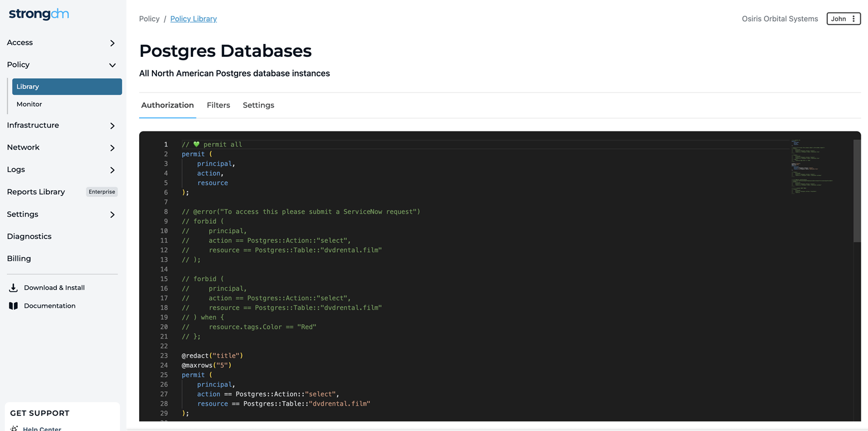Open Reports Library in sidebar
The height and width of the screenshot is (431, 868).
click(x=36, y=192)
